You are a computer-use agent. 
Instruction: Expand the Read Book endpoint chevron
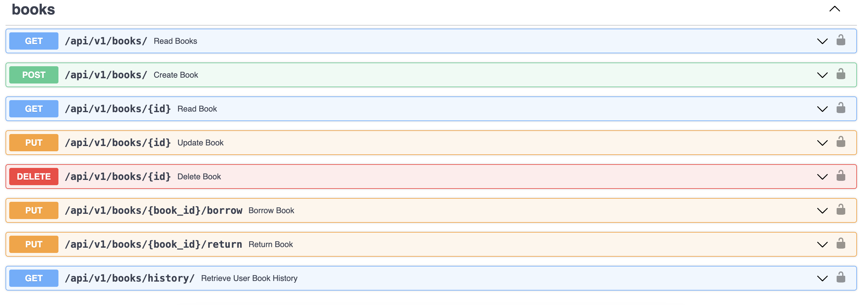(822, 109)
